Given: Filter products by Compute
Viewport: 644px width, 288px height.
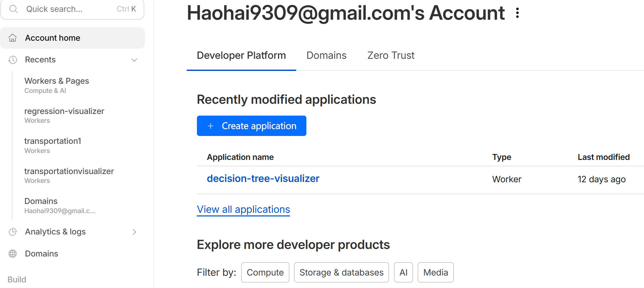Looking at the screenshot, I should coord(265,273).
